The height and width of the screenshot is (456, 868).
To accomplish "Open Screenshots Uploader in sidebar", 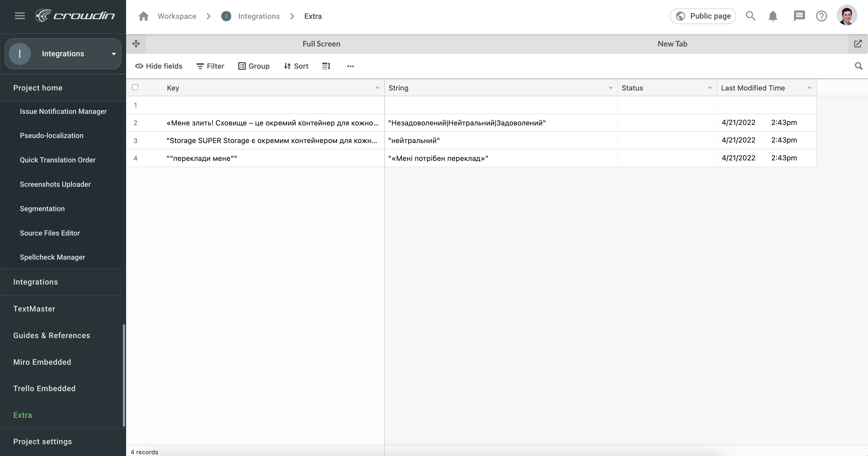I will (55, 184).
